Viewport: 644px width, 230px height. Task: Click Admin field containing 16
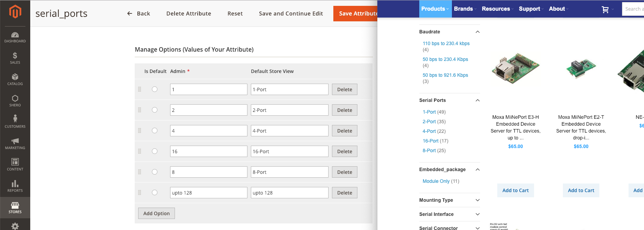[209, 151]
